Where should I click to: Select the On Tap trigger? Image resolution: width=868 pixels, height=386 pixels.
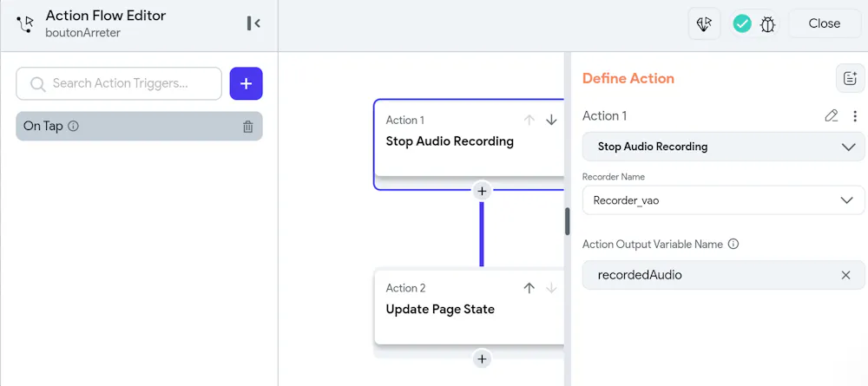[x=139, y=126]
